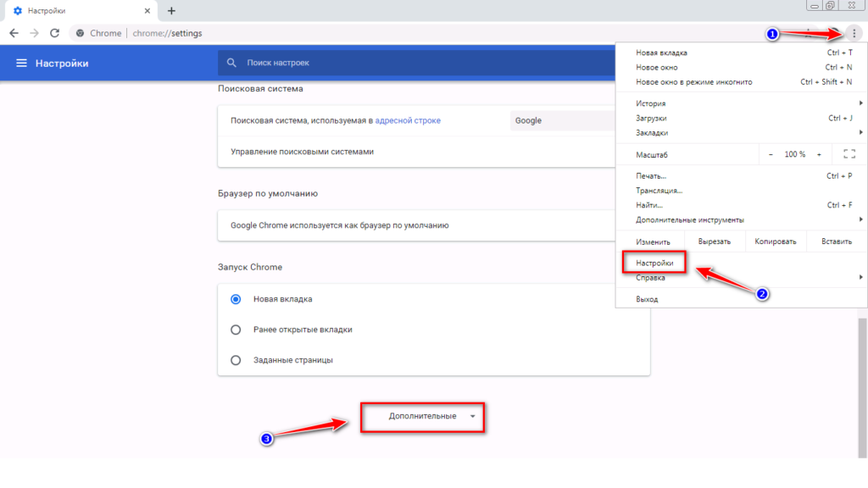Open new tab with plus icon
Screen dimensions: 868x488
171,11
